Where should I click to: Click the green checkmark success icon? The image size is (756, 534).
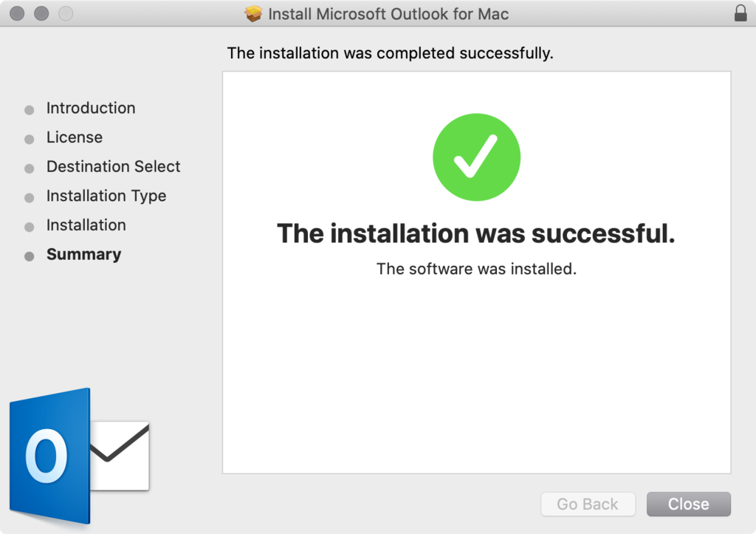pos(476,157)
